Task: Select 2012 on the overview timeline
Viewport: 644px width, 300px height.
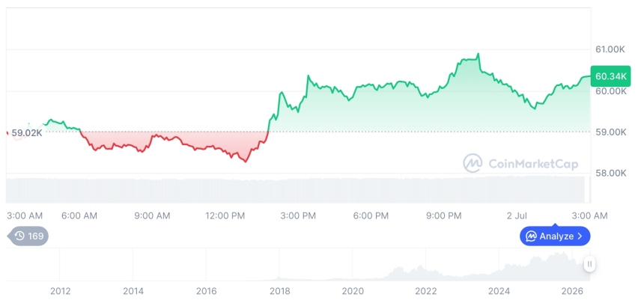Action: 60,291
